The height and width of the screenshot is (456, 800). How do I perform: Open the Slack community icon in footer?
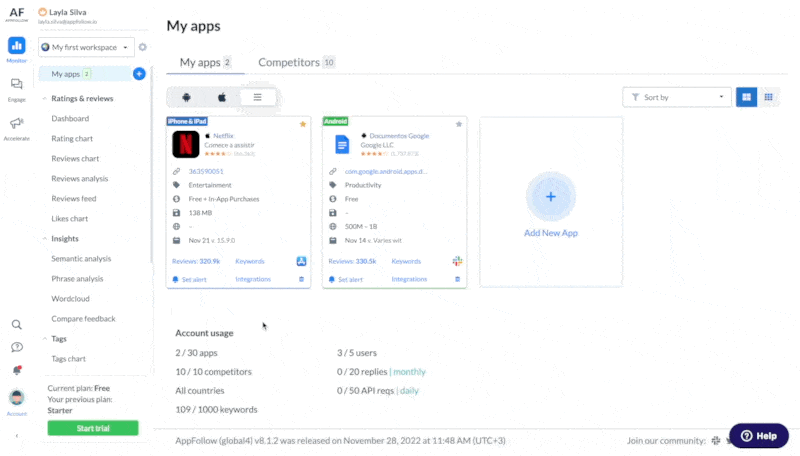[x=716, y=440]
